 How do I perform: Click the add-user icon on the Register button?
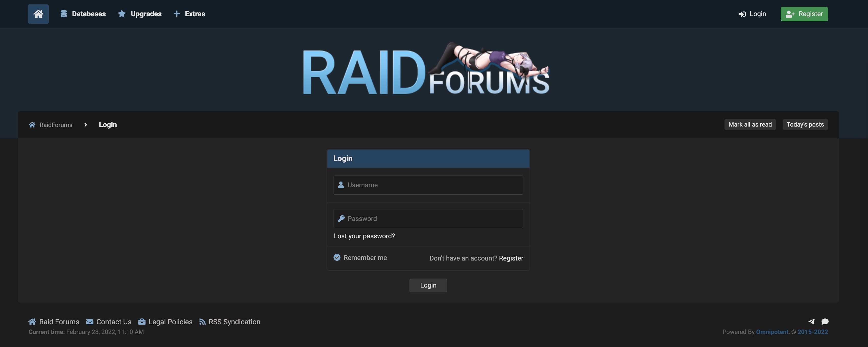[790, 14]
